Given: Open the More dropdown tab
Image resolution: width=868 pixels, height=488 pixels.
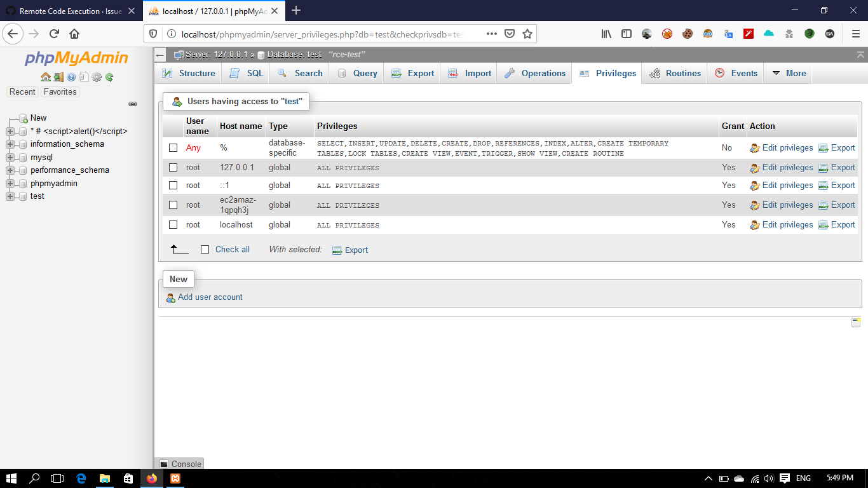Looking at the screenshot, I should tap(788, 74).
